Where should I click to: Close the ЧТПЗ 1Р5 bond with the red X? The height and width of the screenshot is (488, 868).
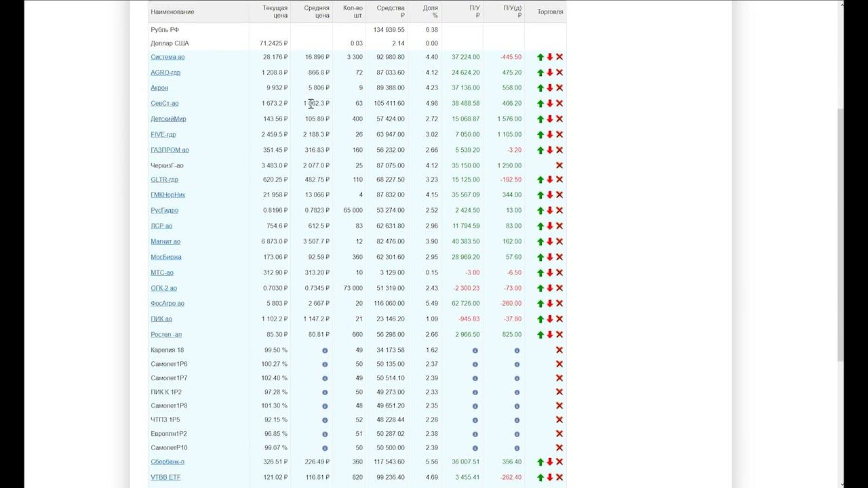tap(559, 420)
